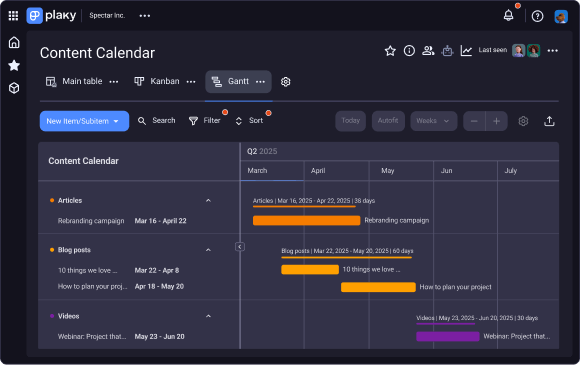Open the user profile avatar

pos(561,16)
